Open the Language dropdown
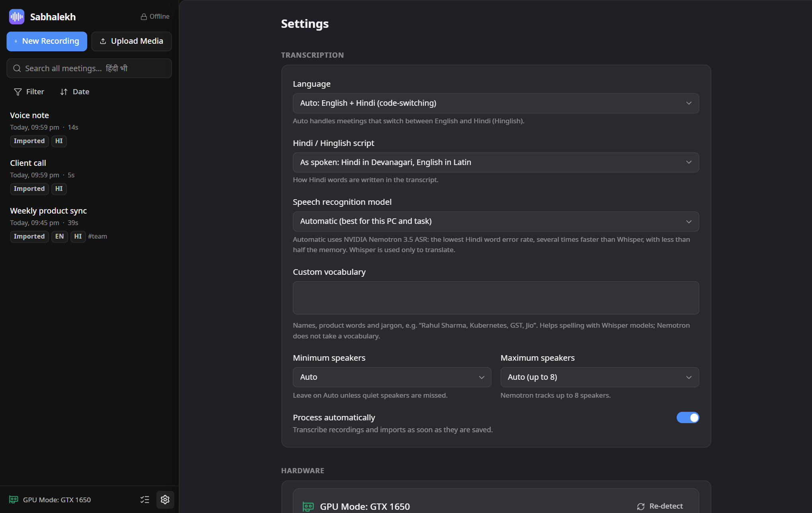812x513 pixels. [x=496, y=103]
